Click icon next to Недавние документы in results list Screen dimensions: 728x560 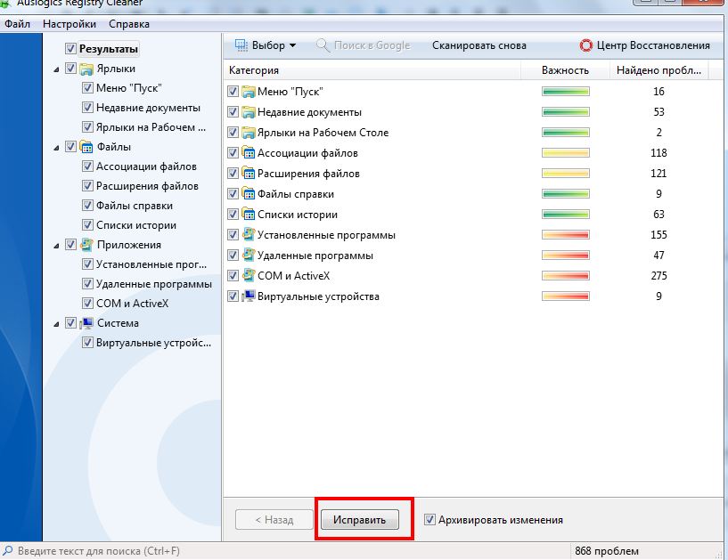coord(249,112)
